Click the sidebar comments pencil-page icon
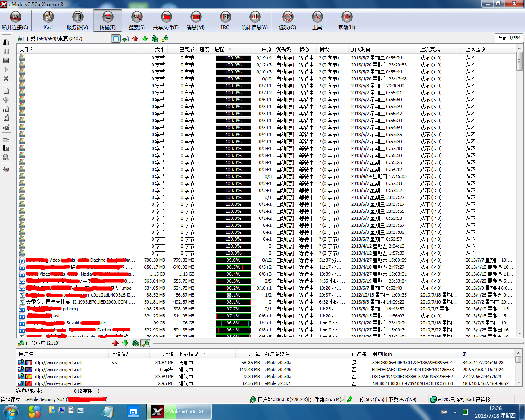The height and width of the screenshot is (420, 525). (6, 118)
